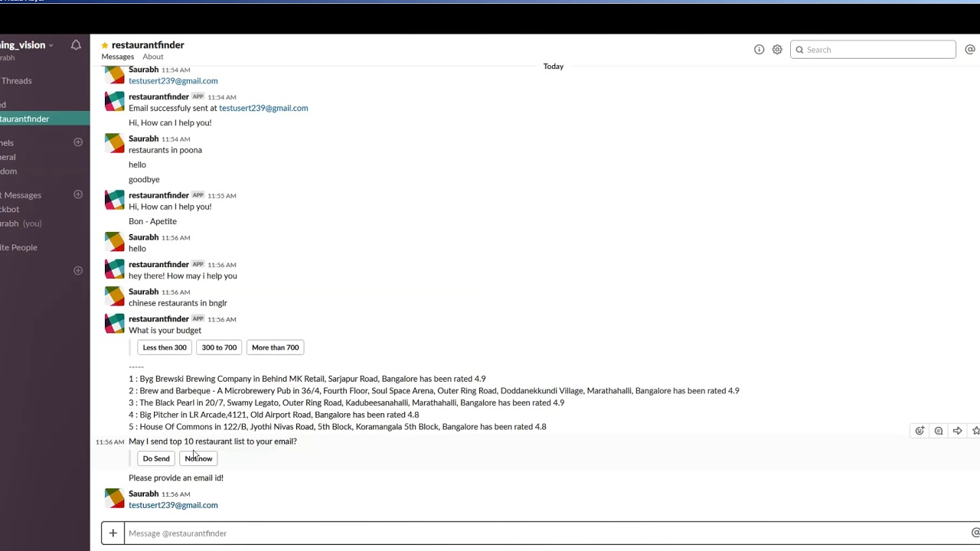Click the text 'chinese restaurants in bnglr'
This screenshot has height=551, width=980.
(178, 303)
